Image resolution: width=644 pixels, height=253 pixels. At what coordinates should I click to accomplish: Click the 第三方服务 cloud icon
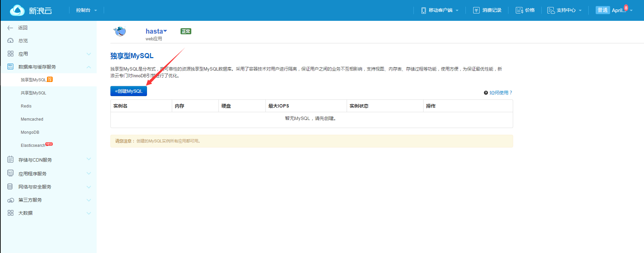tap(10, 200)
